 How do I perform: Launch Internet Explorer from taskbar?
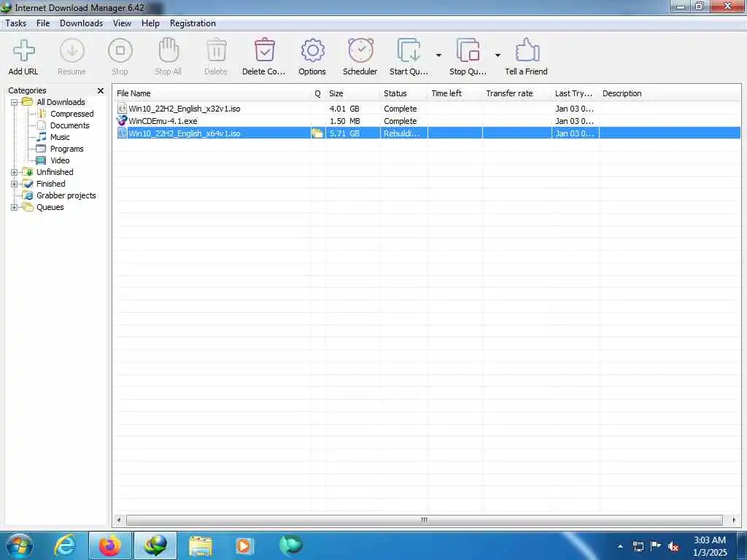tap(65, 545)
